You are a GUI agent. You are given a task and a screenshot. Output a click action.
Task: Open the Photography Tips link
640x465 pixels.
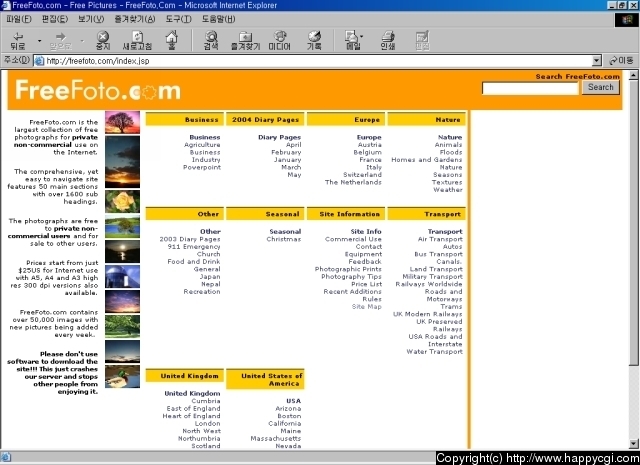pyautogui.click(x=351, y=277)
